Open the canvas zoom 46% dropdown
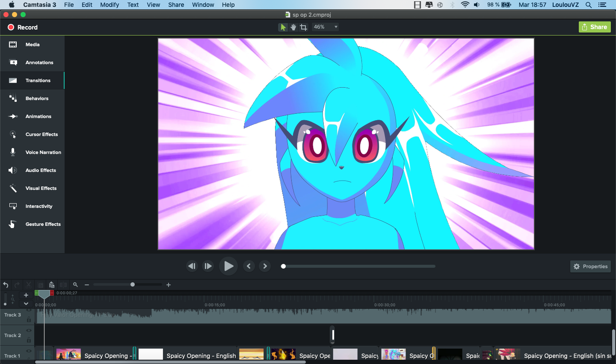 pyautogui.click(x=326, y=27)
